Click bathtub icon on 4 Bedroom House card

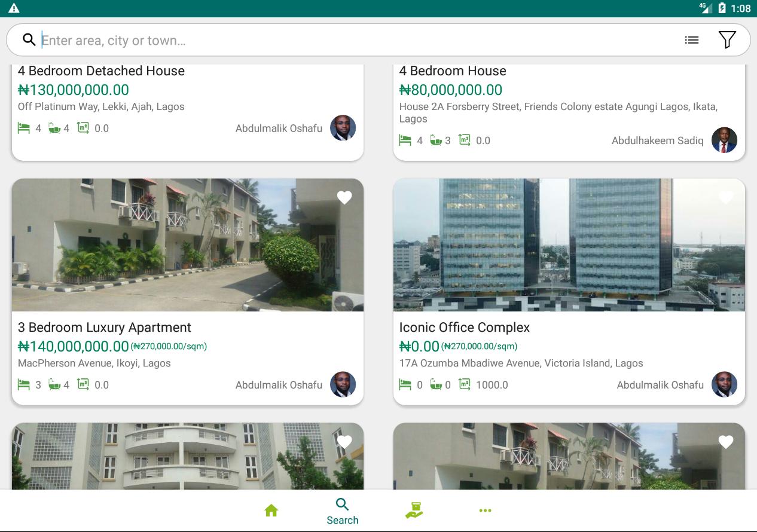pyautogui.click(x=436, y=140)
